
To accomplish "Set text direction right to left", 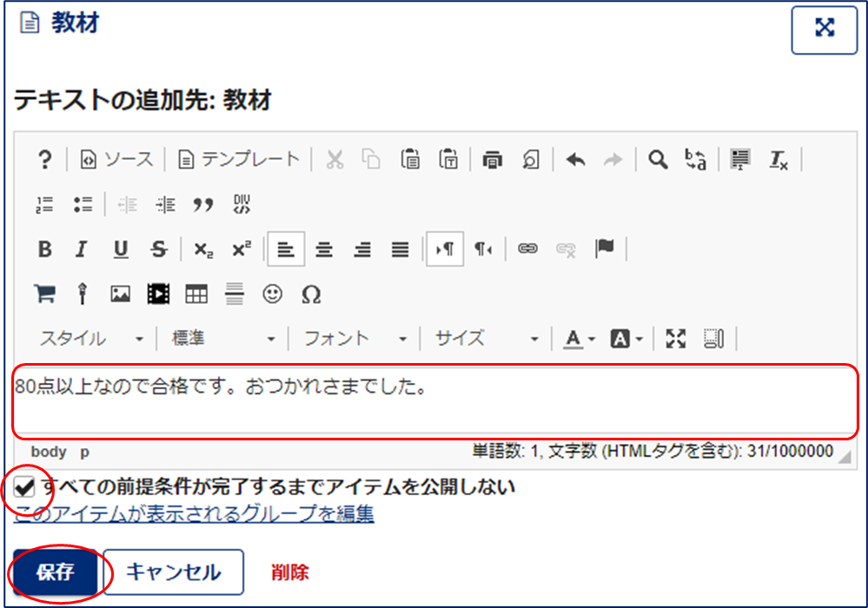I will pyautogui.click(x=483, y=249).
